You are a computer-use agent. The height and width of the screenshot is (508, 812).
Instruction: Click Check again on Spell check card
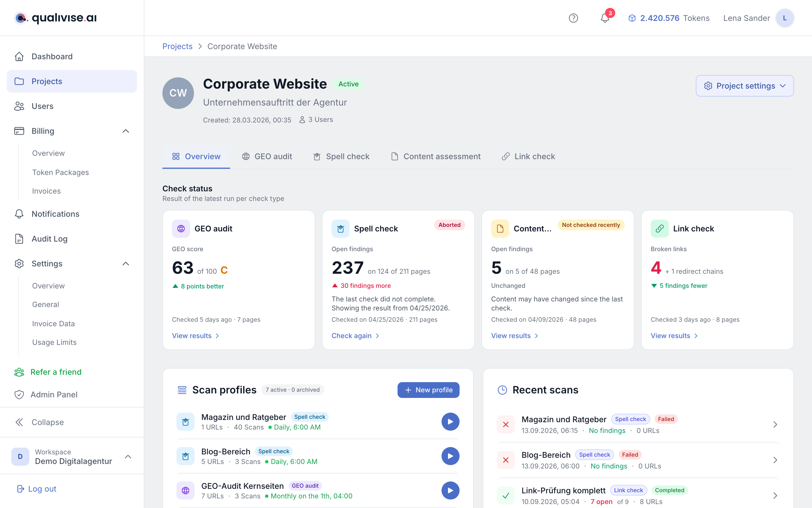[355, 336]
